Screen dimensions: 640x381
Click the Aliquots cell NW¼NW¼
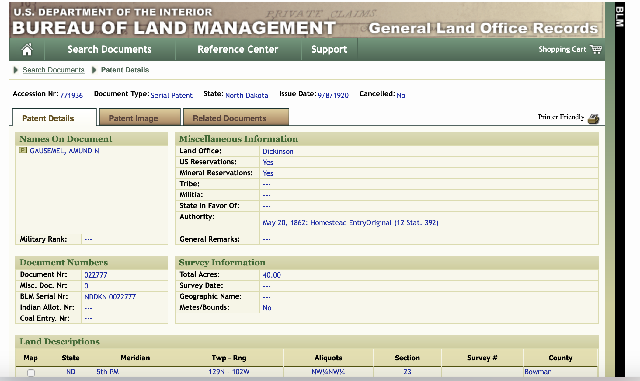tap(328, 372)
